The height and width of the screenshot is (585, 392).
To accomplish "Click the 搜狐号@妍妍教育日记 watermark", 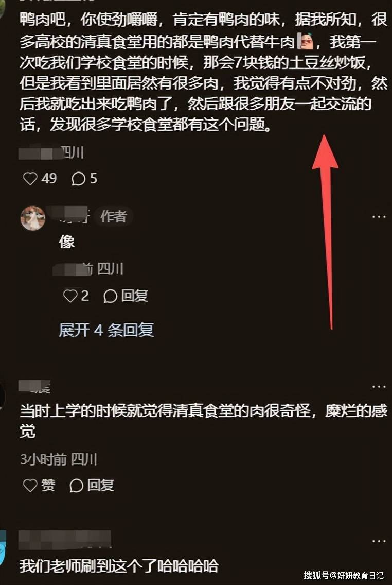I will 344,575.
